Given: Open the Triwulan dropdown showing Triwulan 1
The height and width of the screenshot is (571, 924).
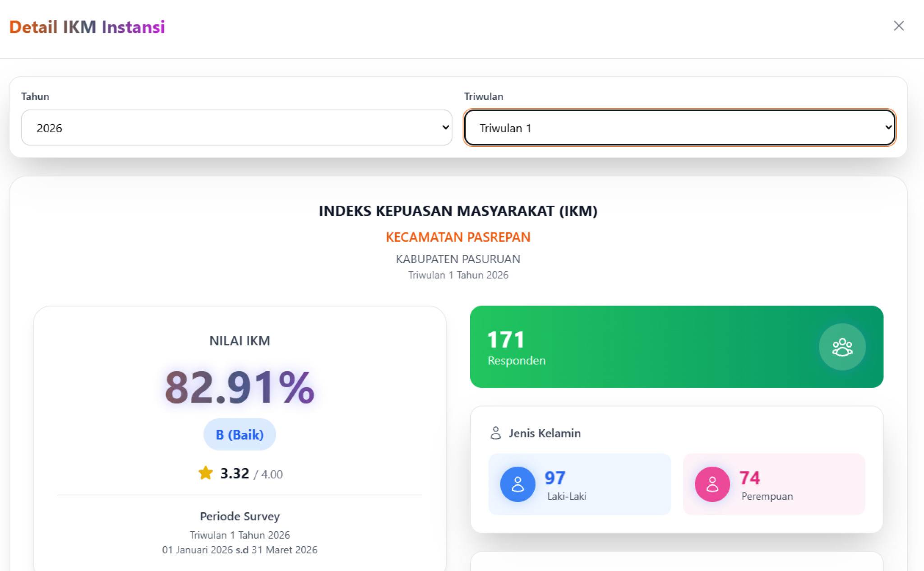Looking at the screenshot, I should pyautogui.click(x=679, y=128).
